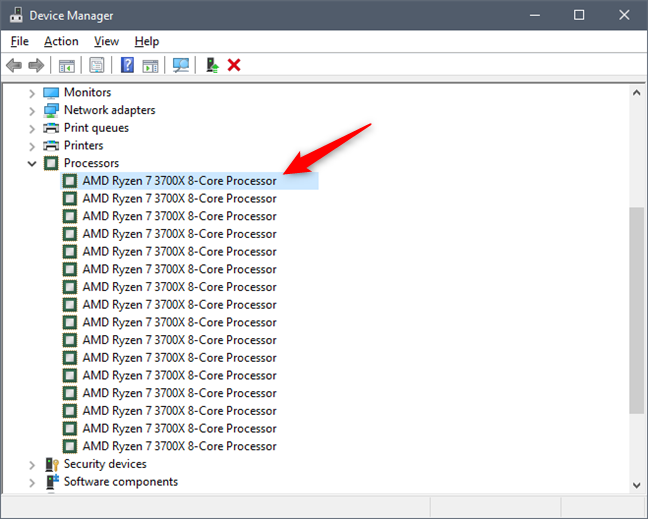Click the Forward arrow in the toolbar
The width and height of the screenshot is (648, 519).
pos(36,65)
